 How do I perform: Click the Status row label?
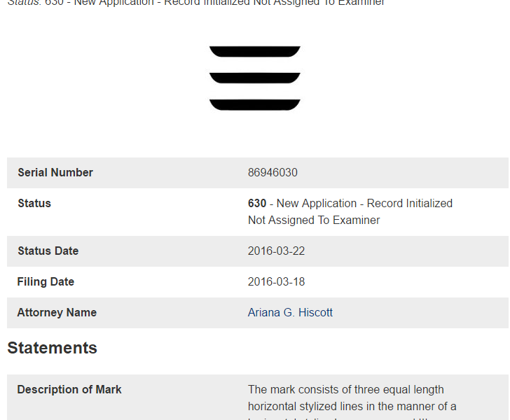(x=34, y=204)
